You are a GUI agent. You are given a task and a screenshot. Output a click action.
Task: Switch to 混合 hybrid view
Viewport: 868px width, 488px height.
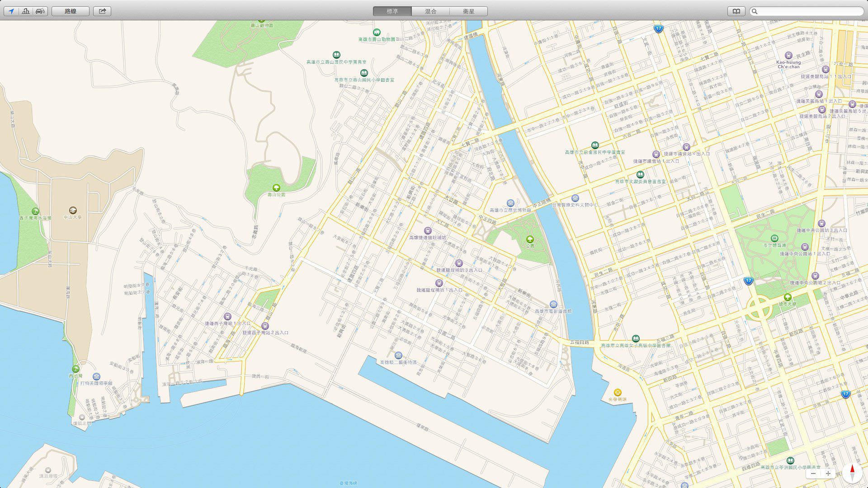click(x=430, y=11)
